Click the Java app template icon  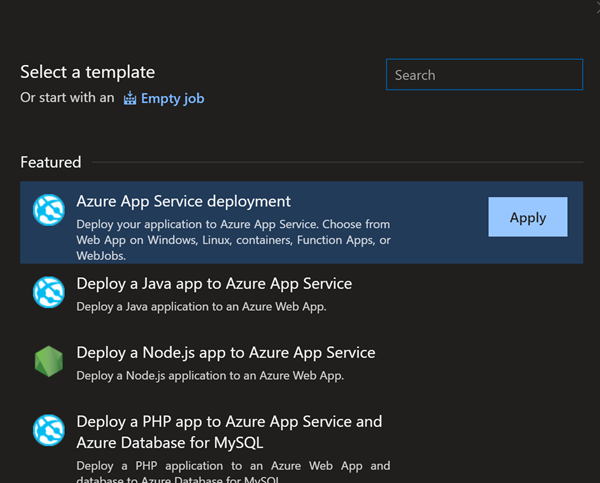point(48,291)
